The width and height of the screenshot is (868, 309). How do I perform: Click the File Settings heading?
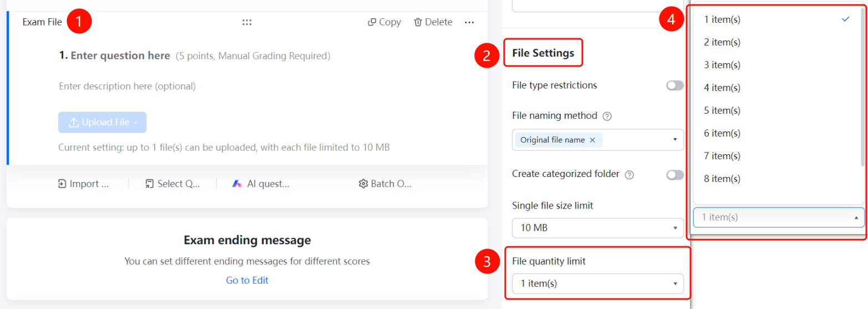click(x=543, y=53)
